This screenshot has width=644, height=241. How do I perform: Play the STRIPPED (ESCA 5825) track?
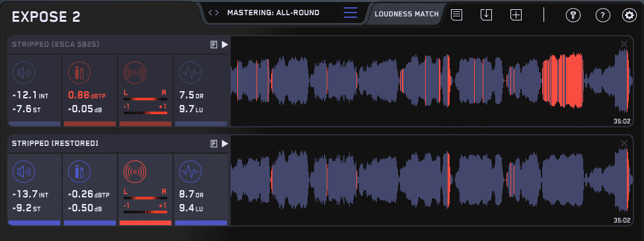pyautogui.click(x=225, y=45)
